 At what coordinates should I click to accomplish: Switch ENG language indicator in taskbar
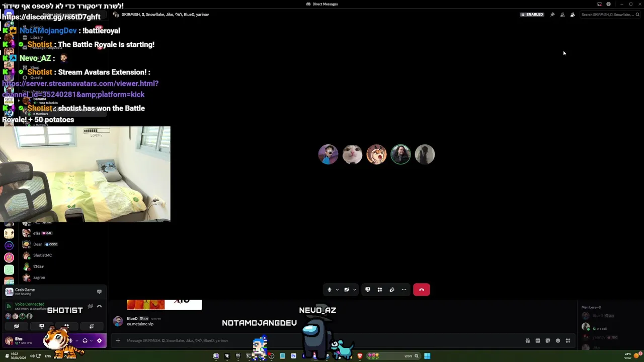pyautogui.click(x=48, y=356)
